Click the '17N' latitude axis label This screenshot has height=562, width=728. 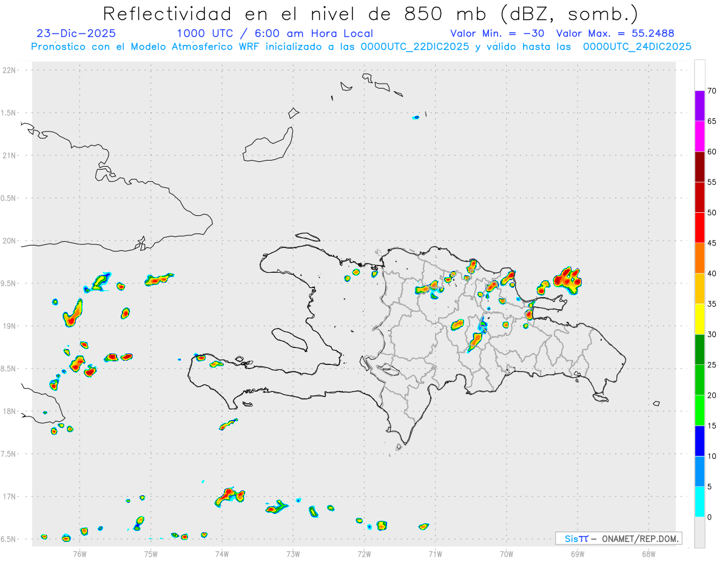click(x=10, y=497)
